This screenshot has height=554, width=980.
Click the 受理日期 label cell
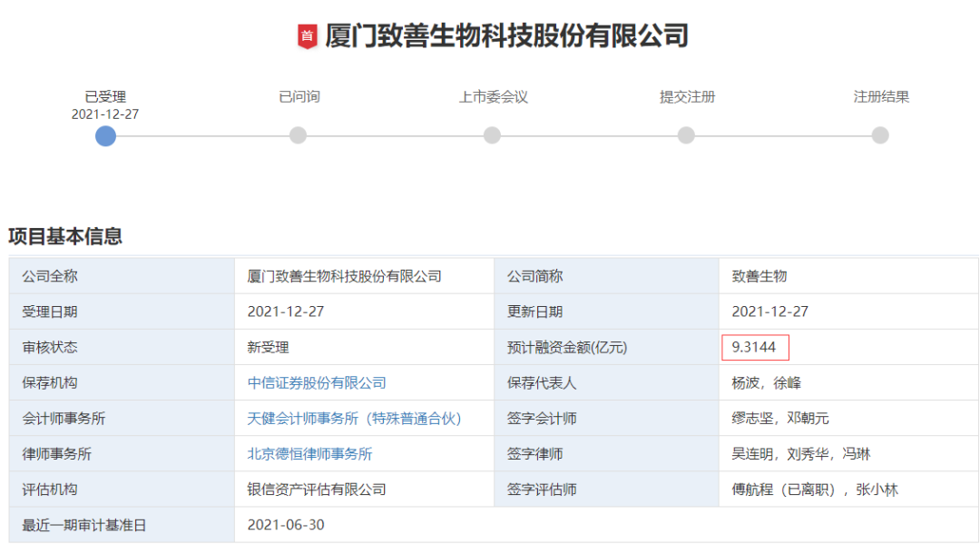tap(122, 312)
